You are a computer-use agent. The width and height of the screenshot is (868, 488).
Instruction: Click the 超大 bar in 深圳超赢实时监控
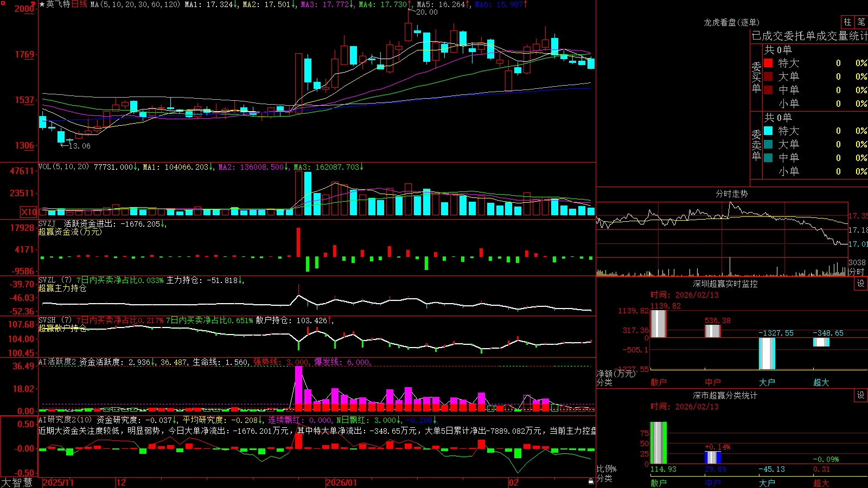click(821, 342)
